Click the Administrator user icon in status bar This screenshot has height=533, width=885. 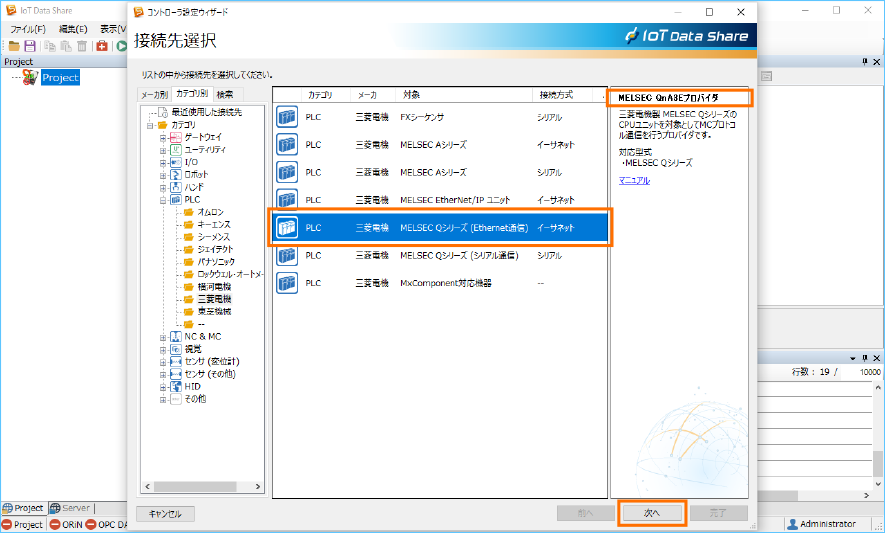pos(792,524)
